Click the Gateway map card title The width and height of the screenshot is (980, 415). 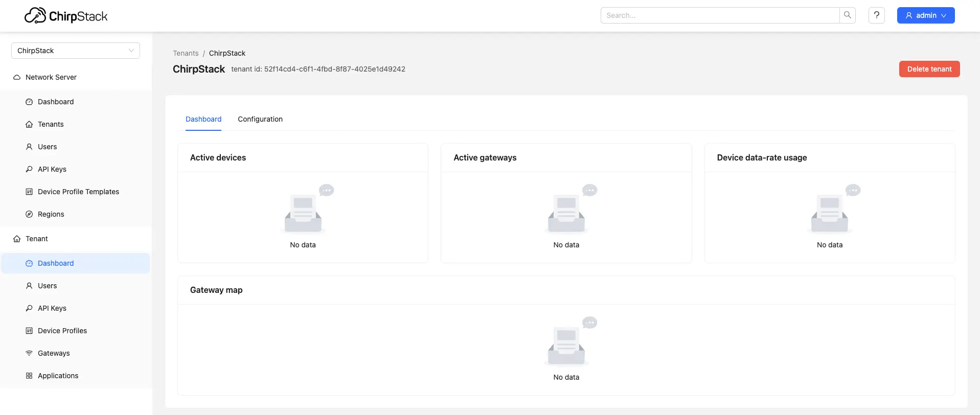pyautogui.click(x=216, y=290)
